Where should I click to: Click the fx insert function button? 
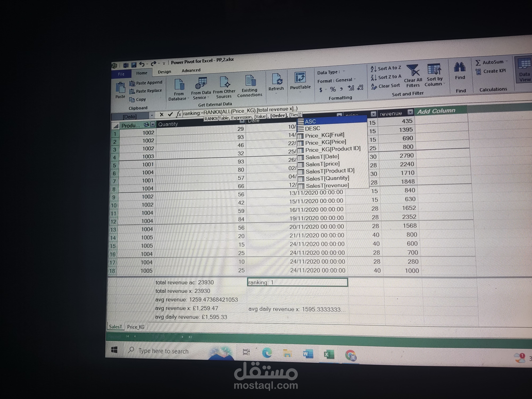(178, 114)
